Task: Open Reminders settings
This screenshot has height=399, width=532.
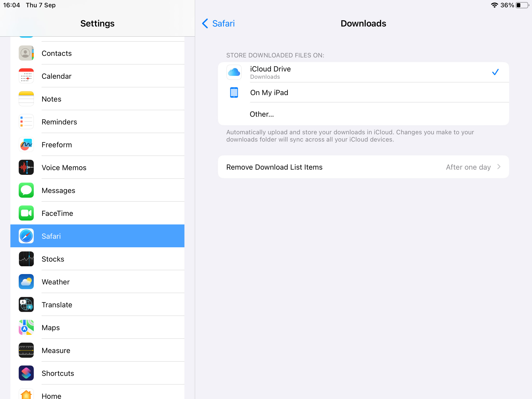Action: point(97,122)
